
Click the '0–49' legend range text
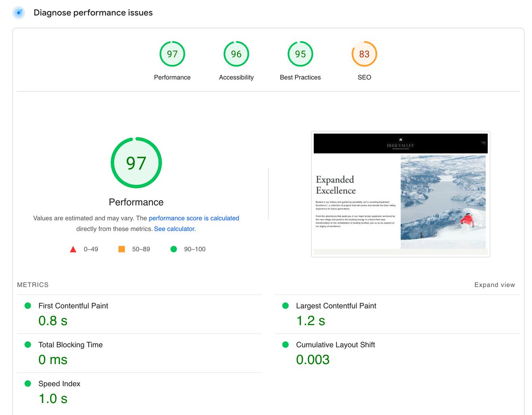pos(91,249)
